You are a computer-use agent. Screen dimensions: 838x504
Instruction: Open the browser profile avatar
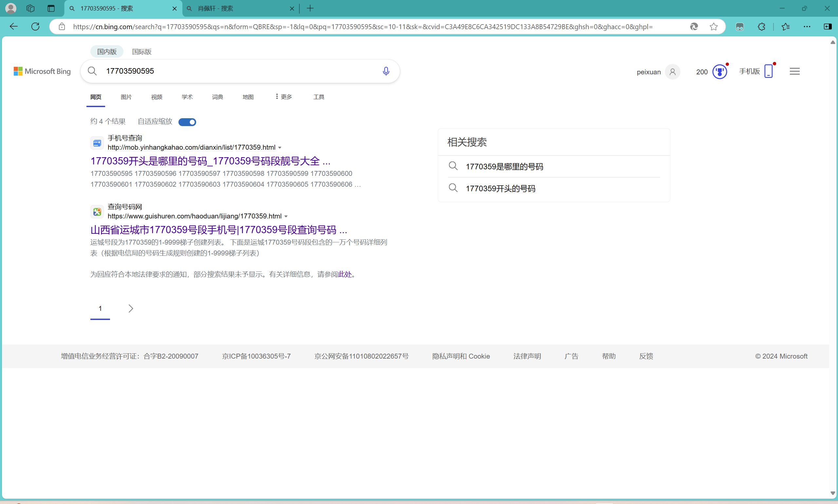coord(10,8)
